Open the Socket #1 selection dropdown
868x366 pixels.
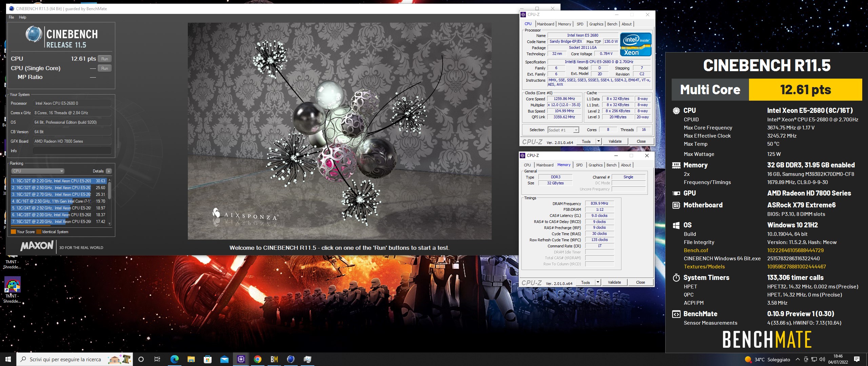click(x=563, y=130)
